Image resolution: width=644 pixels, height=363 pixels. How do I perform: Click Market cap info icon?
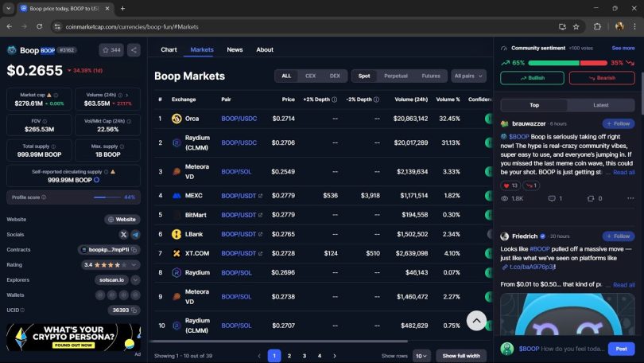(56, 96)
